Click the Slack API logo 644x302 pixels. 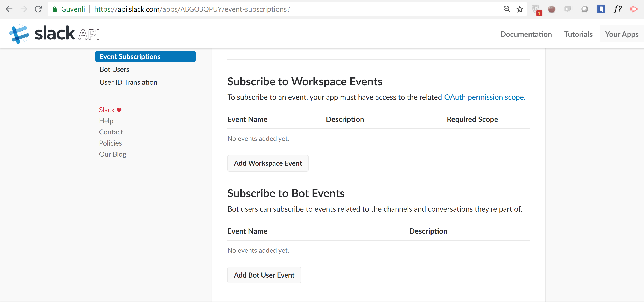[x=55, y=34]
